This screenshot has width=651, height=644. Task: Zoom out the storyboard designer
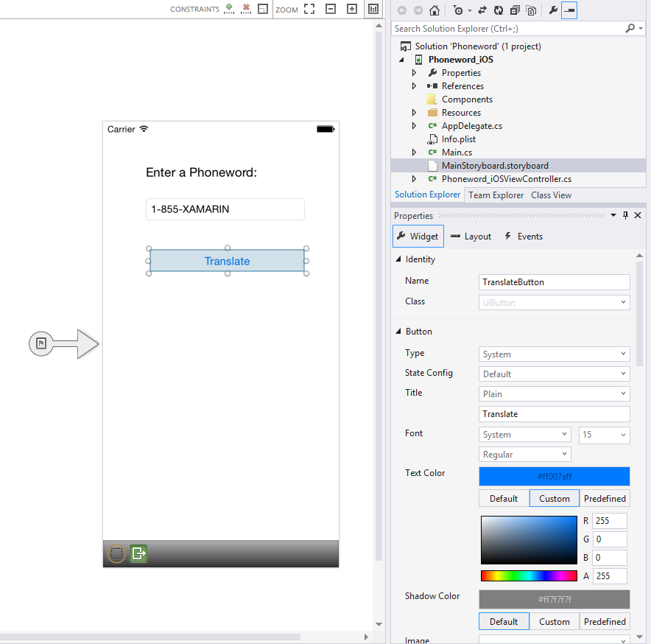[331, 9]
